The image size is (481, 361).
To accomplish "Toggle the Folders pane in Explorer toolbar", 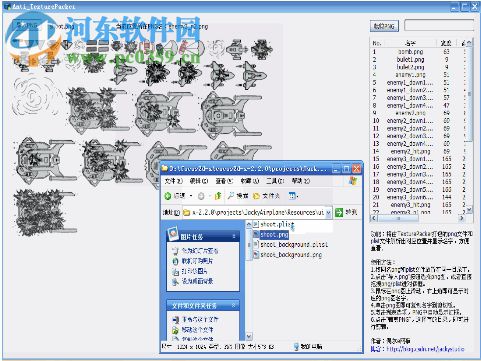I will (266, 196).
